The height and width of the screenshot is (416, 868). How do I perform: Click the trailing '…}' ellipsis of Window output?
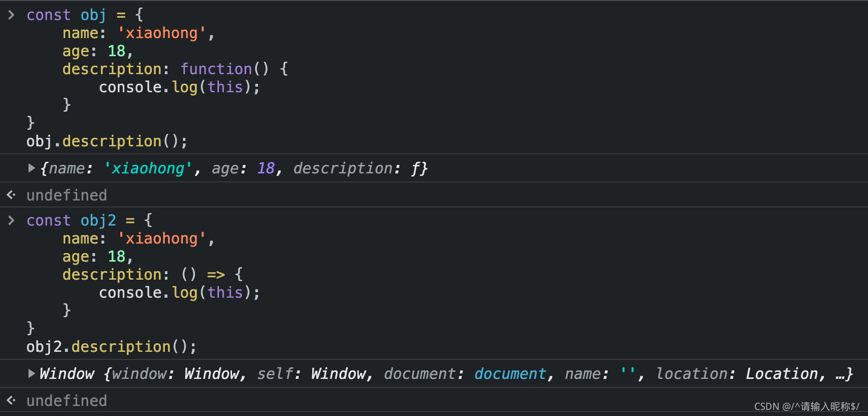coord(844,374)
